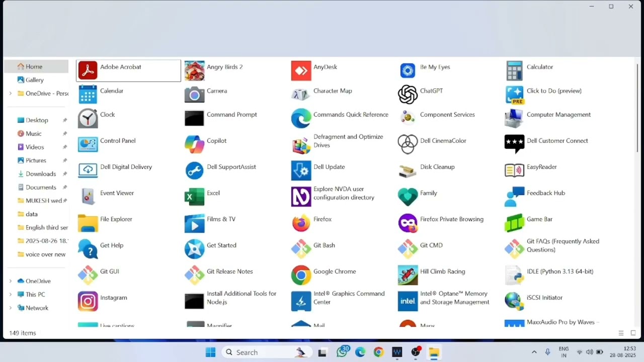Go to Home in navigation pane
Screen dimensions: 644x362
(36, 66)
